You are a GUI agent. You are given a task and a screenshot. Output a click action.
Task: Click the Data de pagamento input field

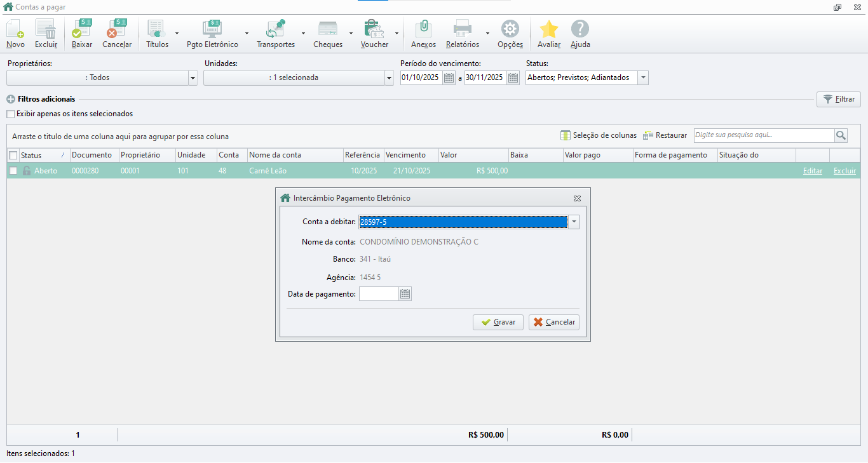[x=379, y=294]
